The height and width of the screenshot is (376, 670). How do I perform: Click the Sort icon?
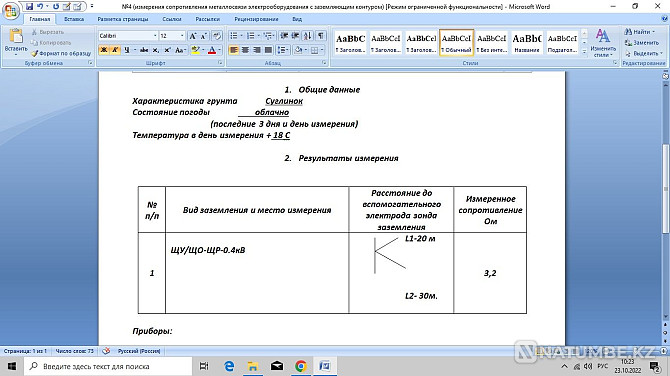tap(308, 36)
